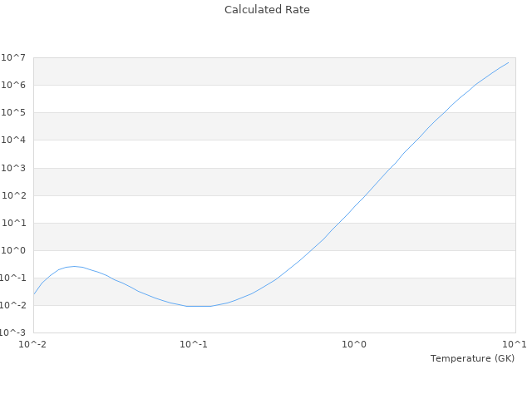Select the 10^3 y-axis tick label
532x399 pixels.
click(16, 168)
